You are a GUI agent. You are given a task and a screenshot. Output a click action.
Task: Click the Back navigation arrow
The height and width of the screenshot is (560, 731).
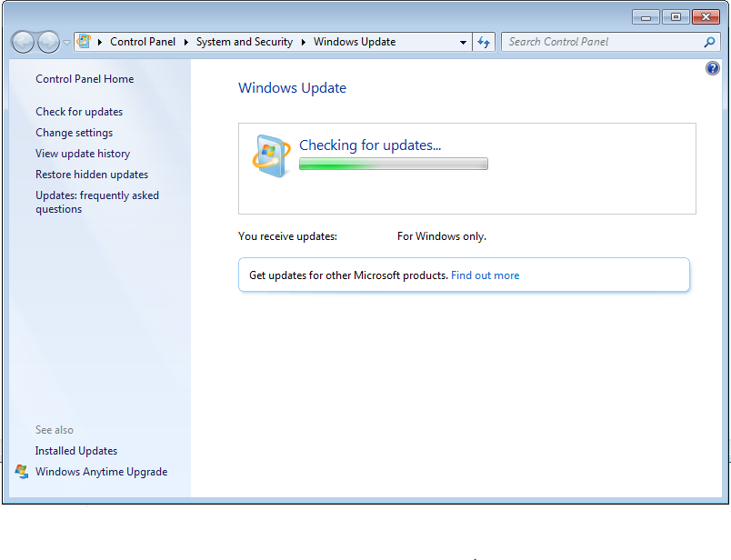point(23,43)
